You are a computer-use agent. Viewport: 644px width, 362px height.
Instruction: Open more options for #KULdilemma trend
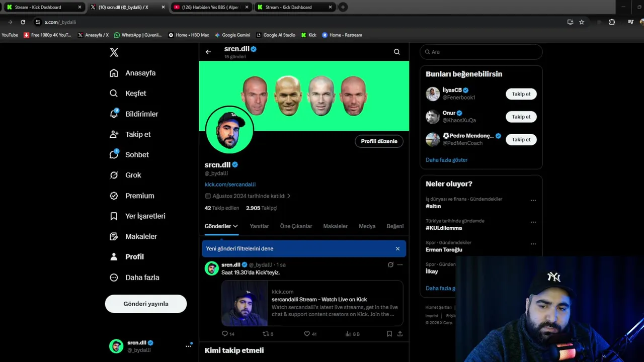click(x=533, y=222)
